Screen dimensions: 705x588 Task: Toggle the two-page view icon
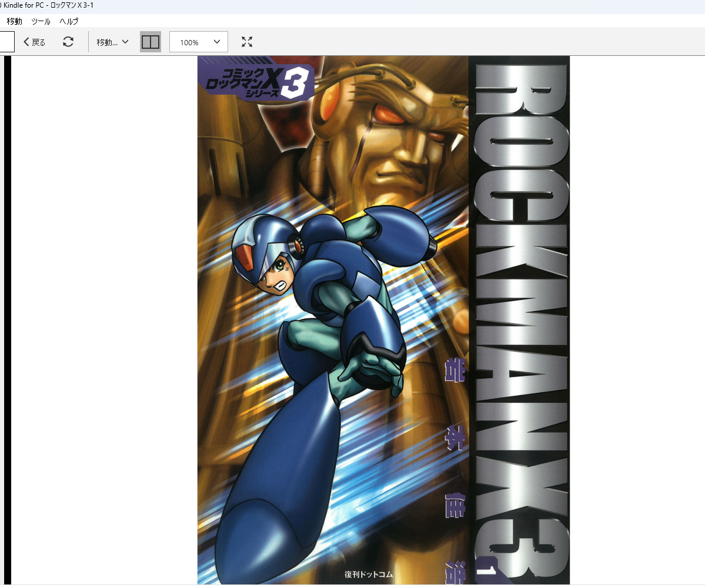(150, 42)
